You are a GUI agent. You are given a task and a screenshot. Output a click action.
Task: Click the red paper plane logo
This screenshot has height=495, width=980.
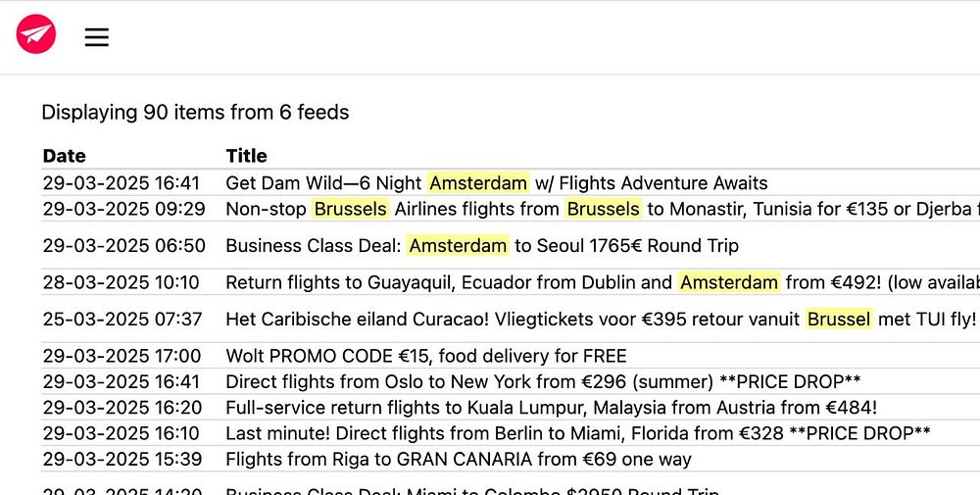click(x=36, y=36)
